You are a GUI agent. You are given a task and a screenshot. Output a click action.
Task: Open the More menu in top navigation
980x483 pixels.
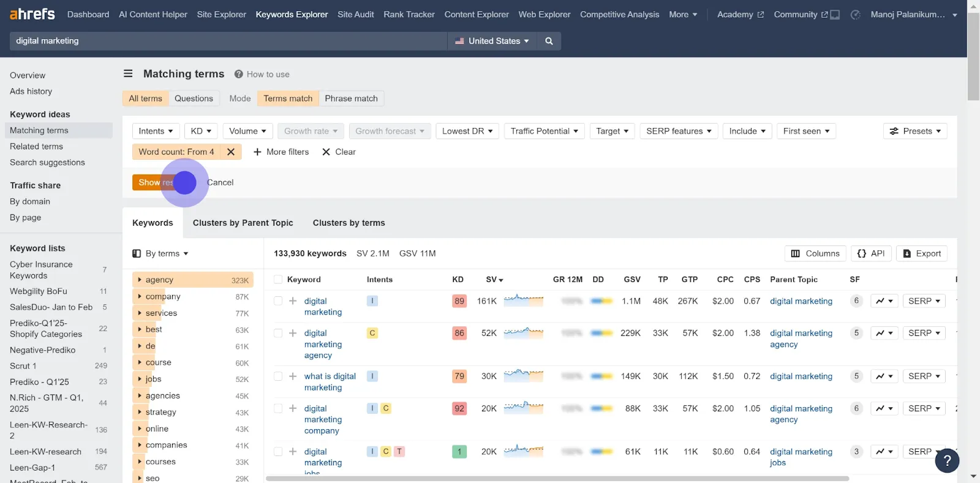[683, 14]
